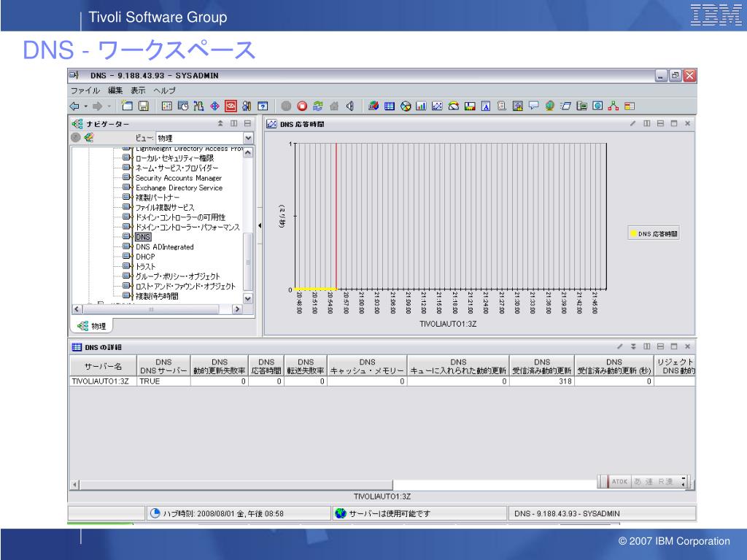Screen dimensions: 747x560
Task: Select the highlighted DNS tree node
Action: coord(143,237)
